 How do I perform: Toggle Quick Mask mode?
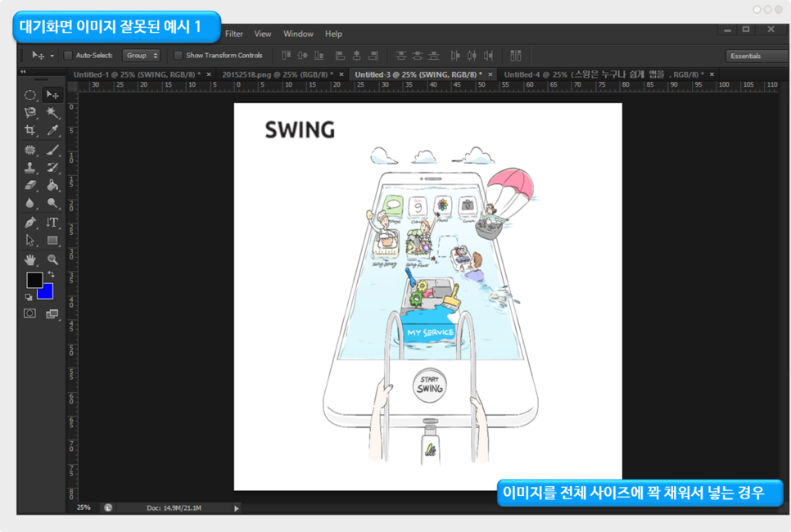click(x=30, y=313)
